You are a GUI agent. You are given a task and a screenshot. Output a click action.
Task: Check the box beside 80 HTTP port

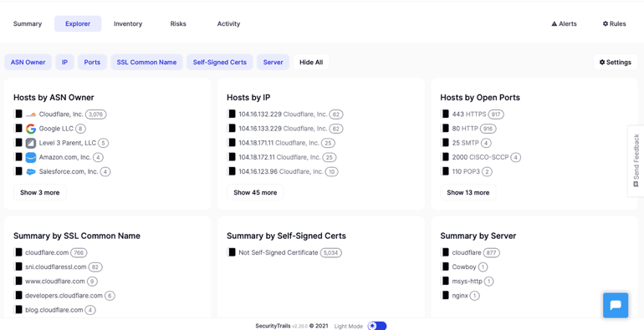pyautogui.click(x=445, y=129)
